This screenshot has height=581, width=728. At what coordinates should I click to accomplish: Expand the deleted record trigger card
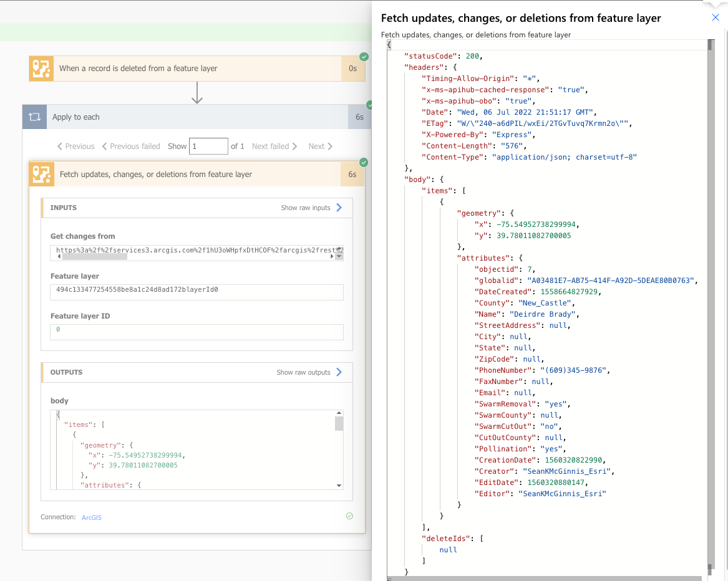pyautogui.click(x=187, y=69)
